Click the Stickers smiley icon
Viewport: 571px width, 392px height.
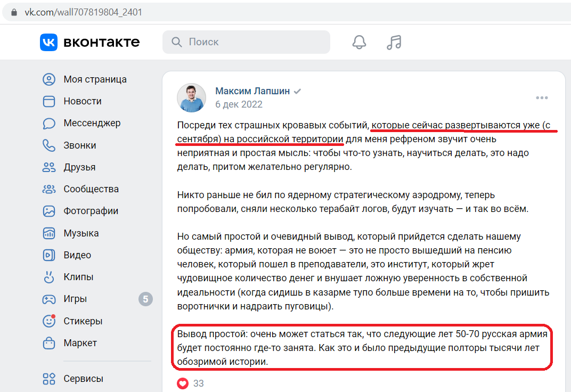(x=49, y=321)
